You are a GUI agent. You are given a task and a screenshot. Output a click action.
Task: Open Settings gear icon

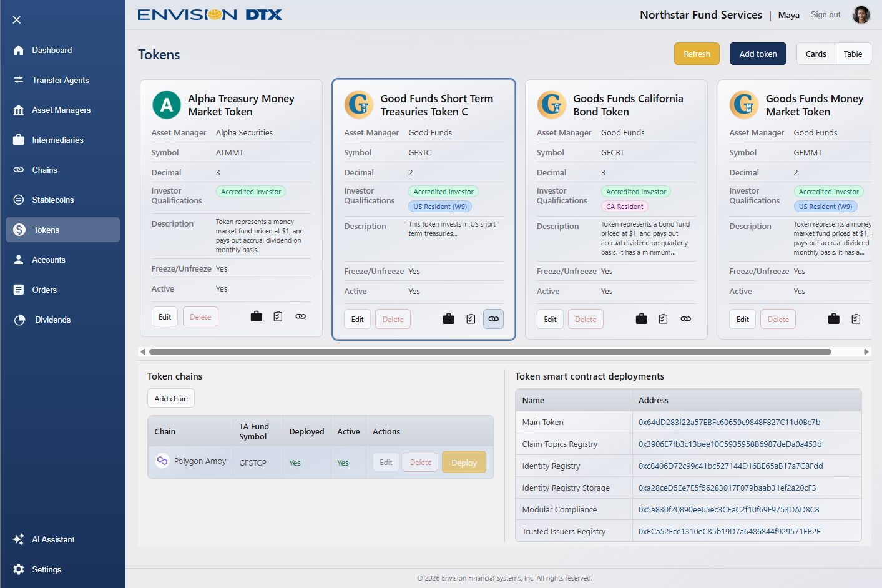click(x=19, y=569)
